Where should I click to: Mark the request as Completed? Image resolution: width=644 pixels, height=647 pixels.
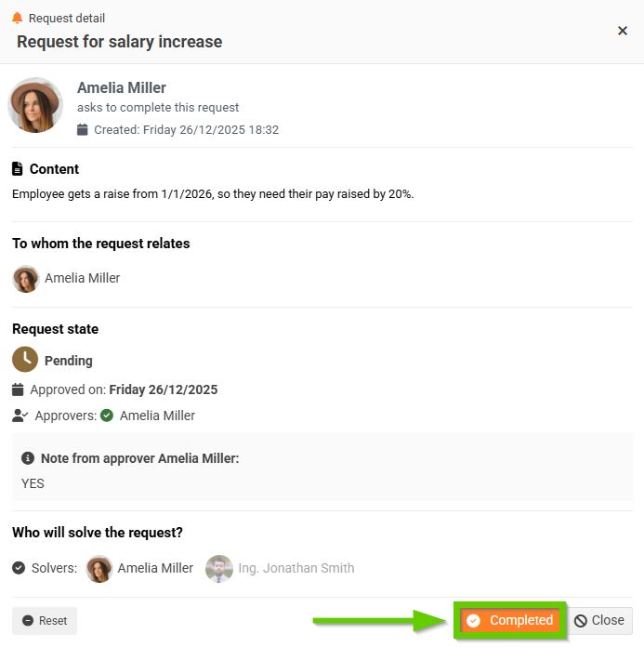tap(510, 620)
